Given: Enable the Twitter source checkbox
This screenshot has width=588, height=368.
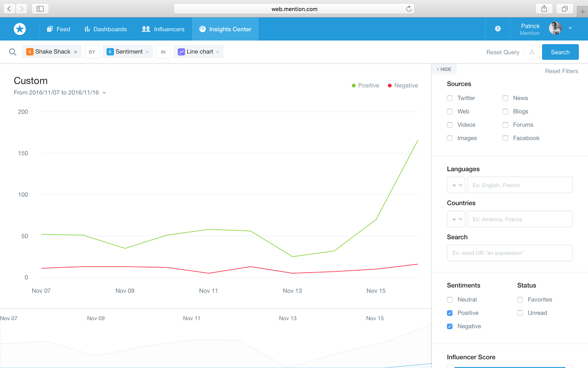Looking at the screenshot, I should [450, 98].
